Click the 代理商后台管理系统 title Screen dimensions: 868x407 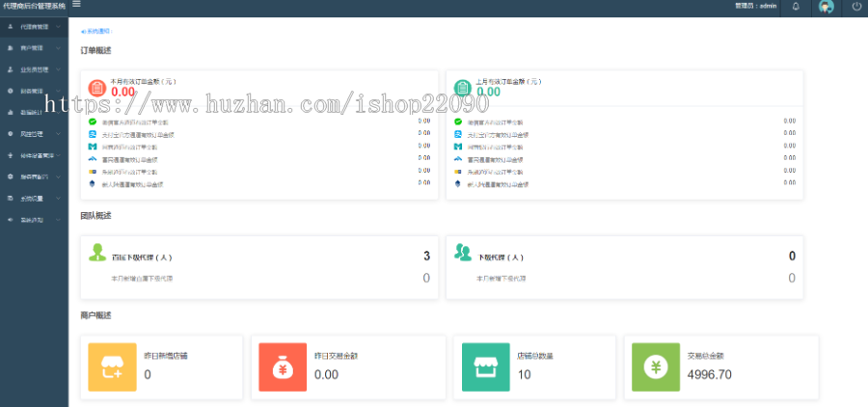click(34, 6)
